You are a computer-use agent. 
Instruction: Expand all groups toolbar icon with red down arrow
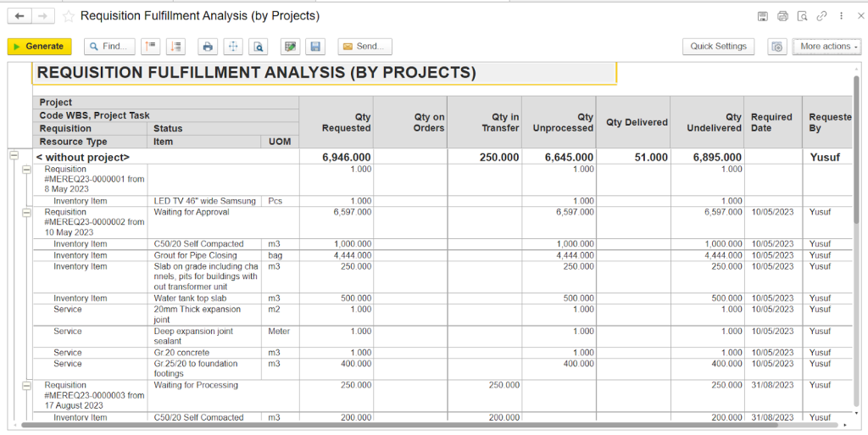tap(176, 47)
